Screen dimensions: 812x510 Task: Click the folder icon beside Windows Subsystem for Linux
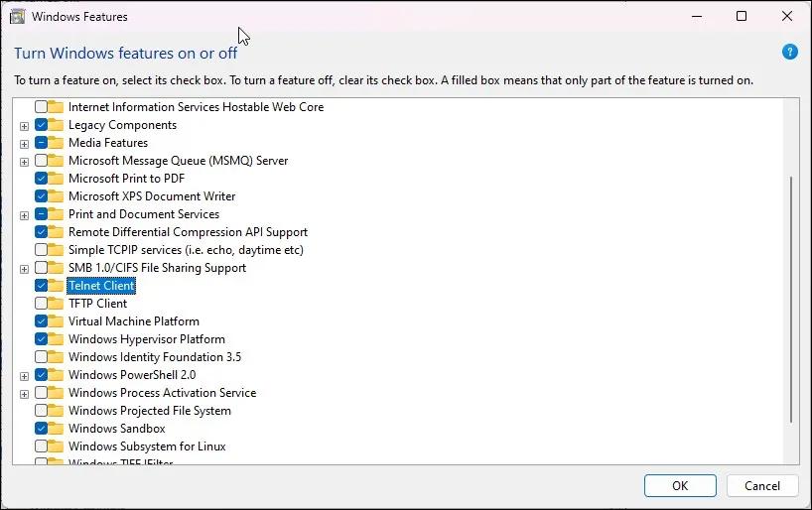[x=56, y=446]
